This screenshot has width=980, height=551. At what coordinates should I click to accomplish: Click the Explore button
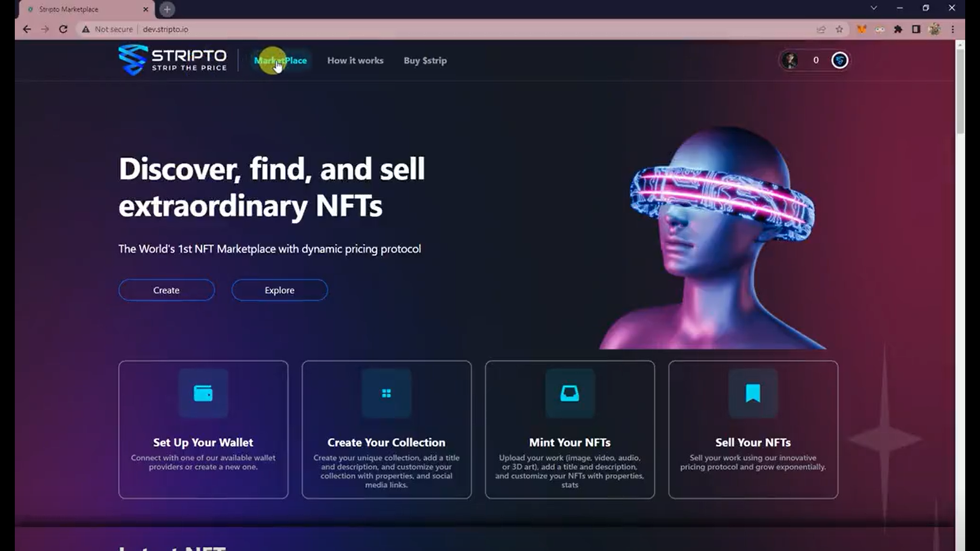[x=279, y=290]
